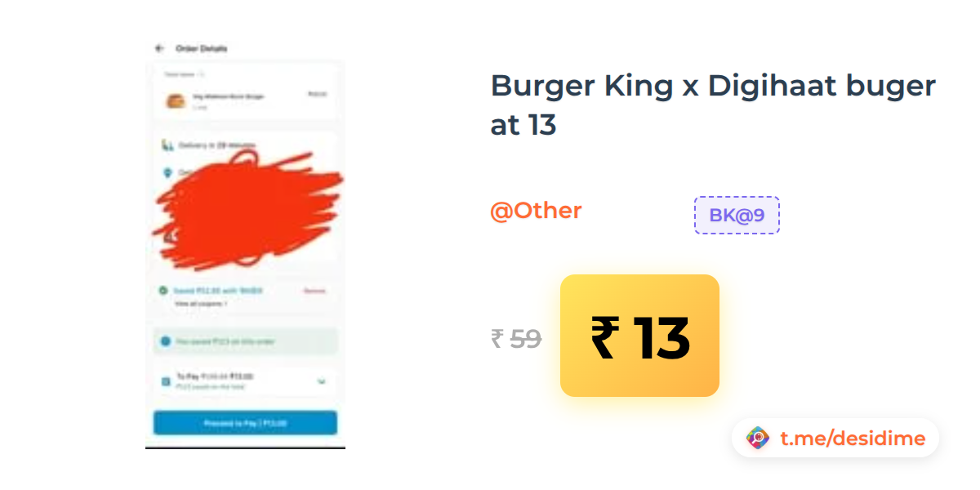Tap the location pin icon
The height and width of the screenshot is (490, 980).
pyautogui.click(x=167, y=172)
